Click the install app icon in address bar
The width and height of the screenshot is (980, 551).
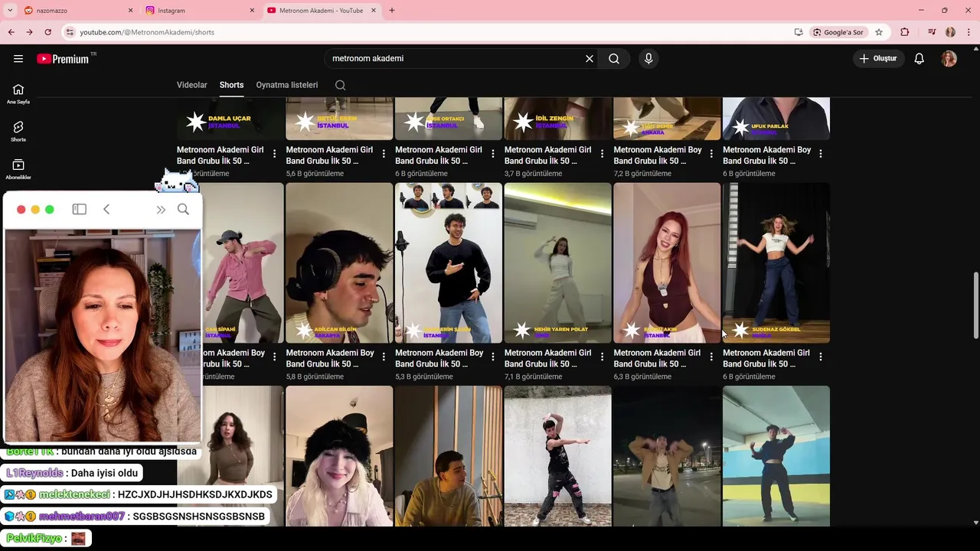point(799,32)
